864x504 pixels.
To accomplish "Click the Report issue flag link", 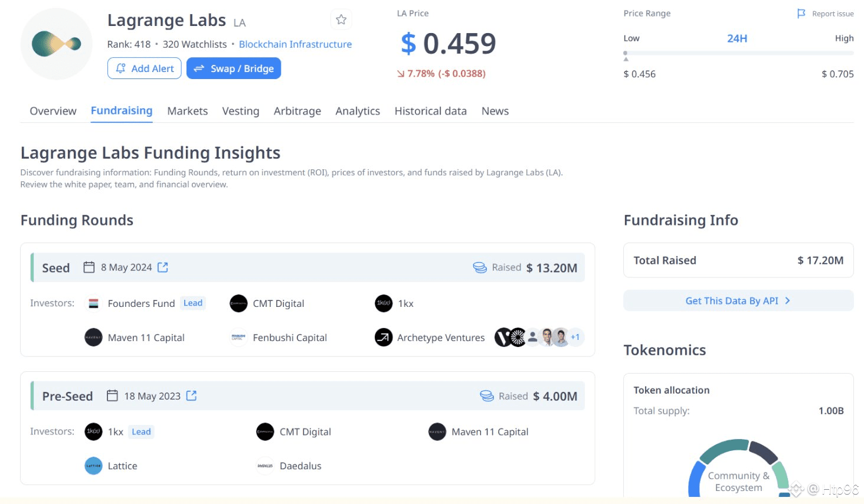I will point(825,14).
